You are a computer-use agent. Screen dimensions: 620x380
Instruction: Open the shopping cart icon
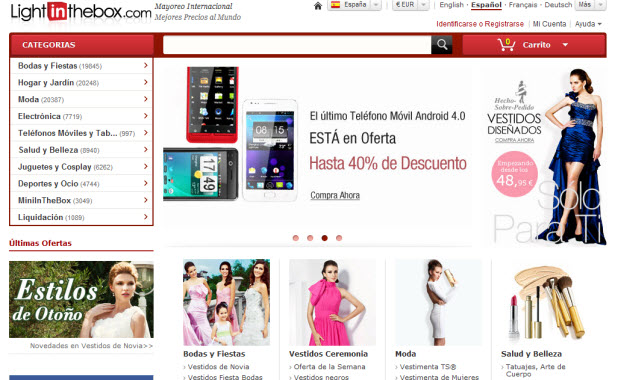[x=506, y=45]
